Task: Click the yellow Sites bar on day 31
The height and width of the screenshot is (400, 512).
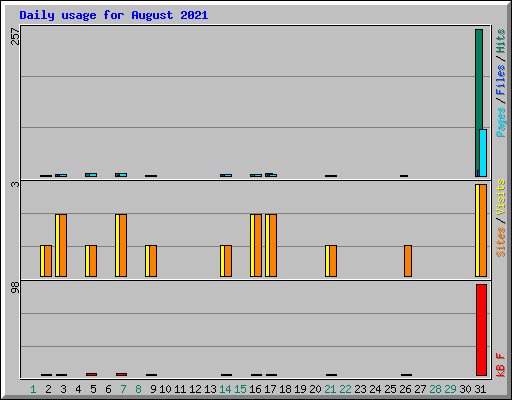Action: point(477,230)
